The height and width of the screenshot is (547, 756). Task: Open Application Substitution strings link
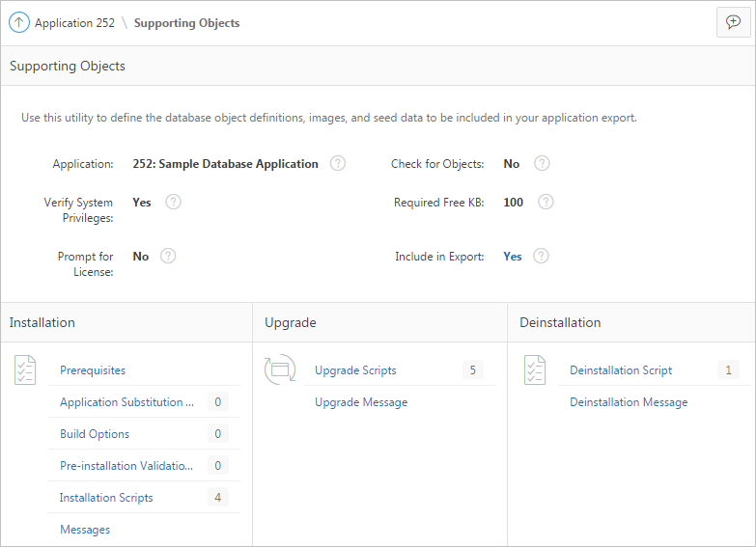pyautogui.click(x=126, y=402)
